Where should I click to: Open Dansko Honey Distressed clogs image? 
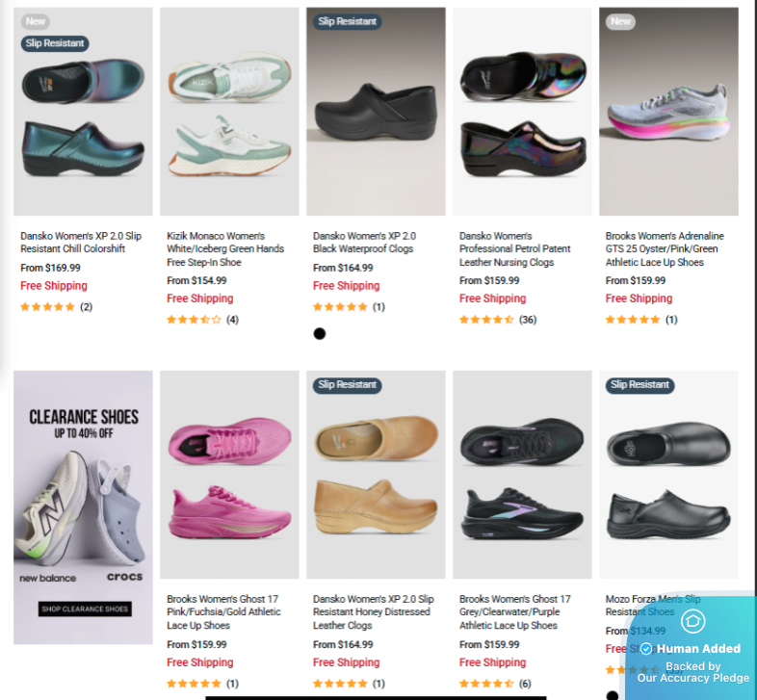(x=376, y=475)
